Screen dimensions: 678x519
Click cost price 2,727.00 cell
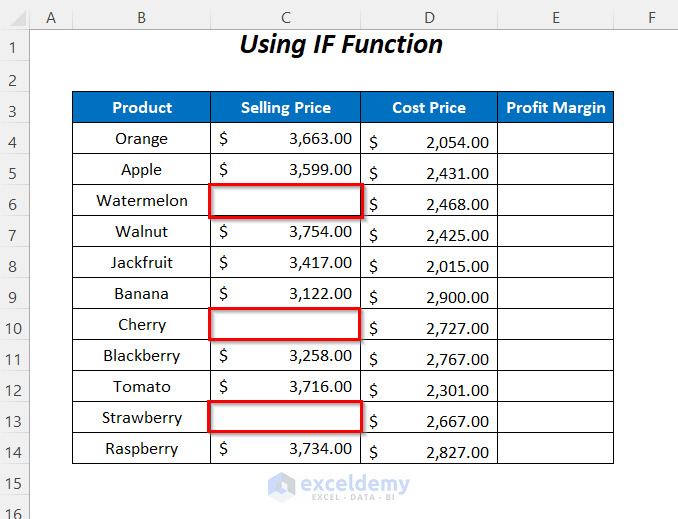[429, 324]
